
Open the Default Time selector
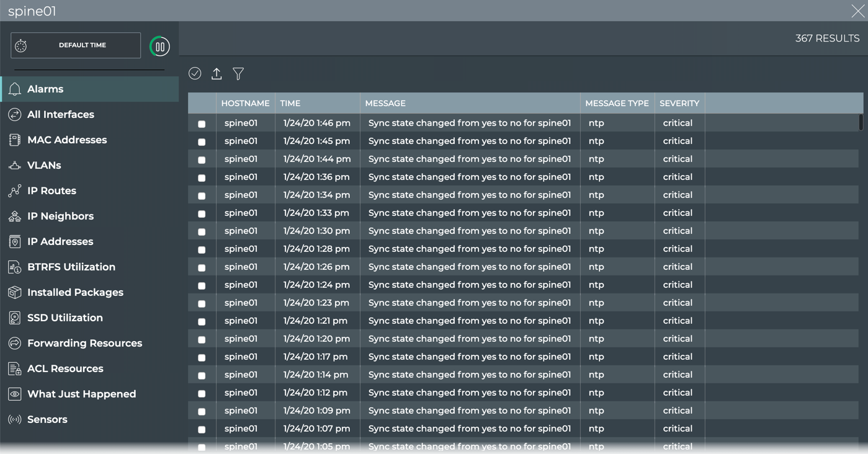(x=76, y=45)
